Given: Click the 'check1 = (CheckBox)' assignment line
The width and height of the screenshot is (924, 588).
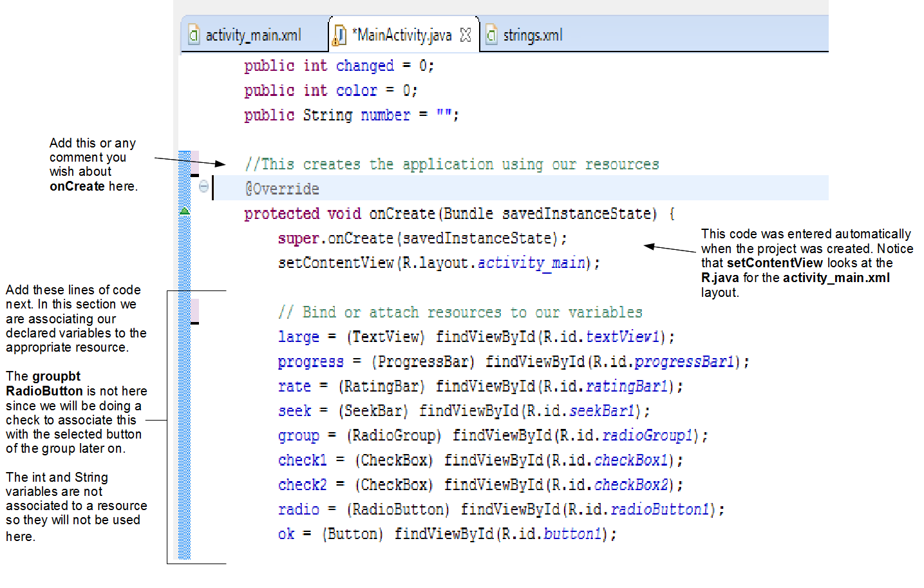Looking at the screenshot, I should click(480, 460).
